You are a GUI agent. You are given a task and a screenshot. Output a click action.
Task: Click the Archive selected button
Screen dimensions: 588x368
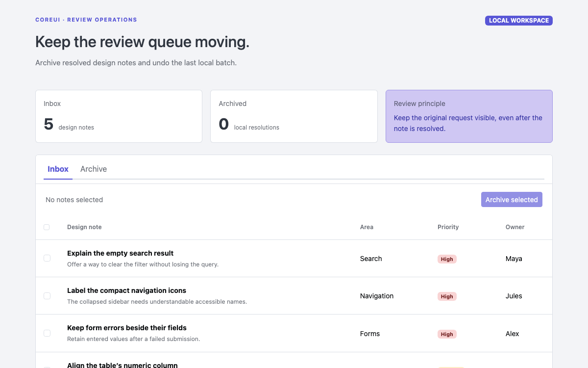pyautogui.click(x=512, y=200)
